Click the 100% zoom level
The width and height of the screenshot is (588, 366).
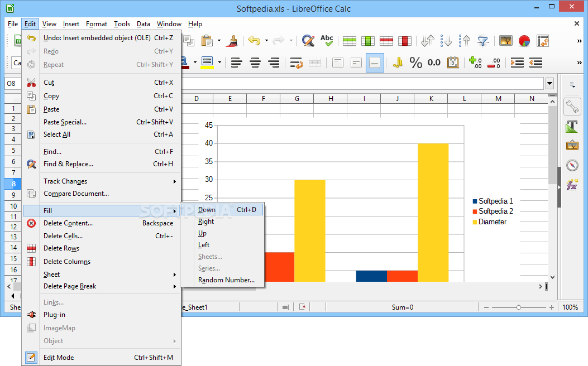[570, 307]
